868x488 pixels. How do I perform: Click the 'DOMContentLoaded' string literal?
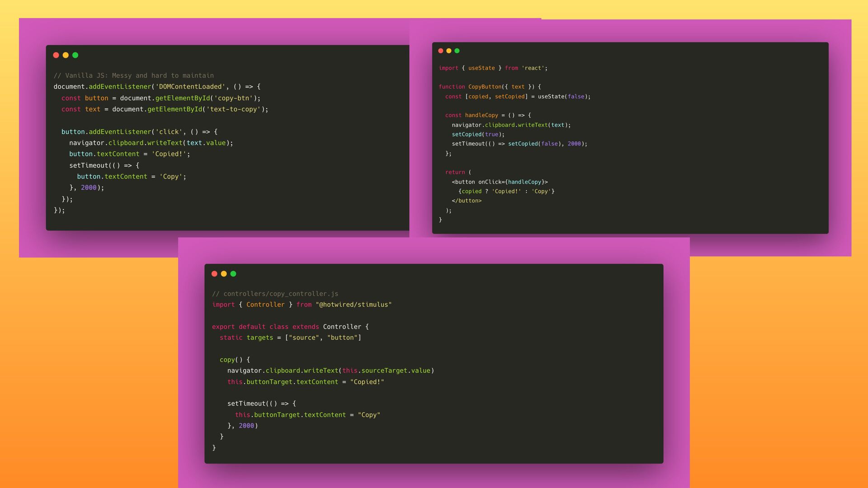coord(190,87)
